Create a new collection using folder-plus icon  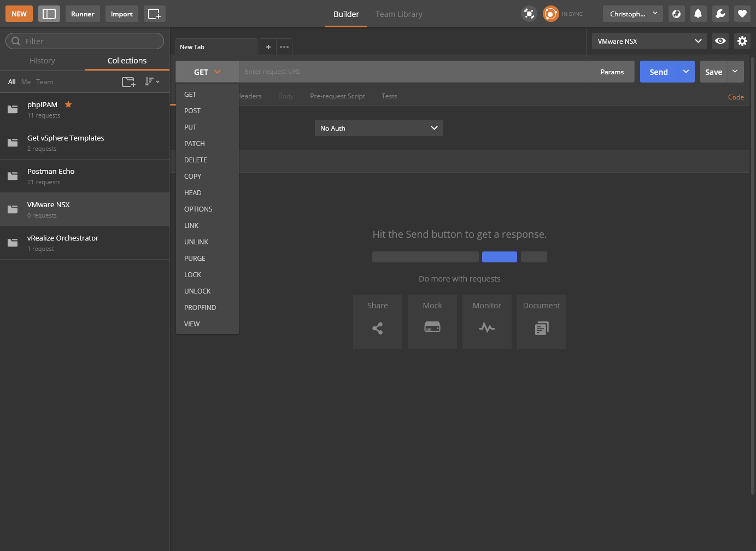click(128, 82)
